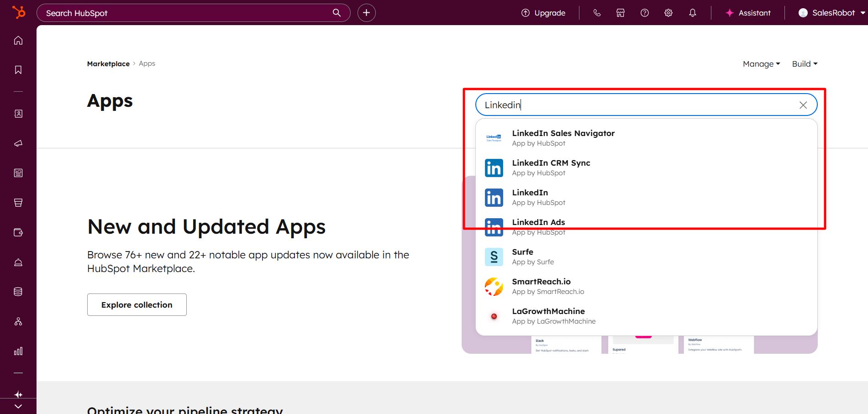Open the Data Management database icon
Viewport: 868px width, 414px height.
(18, 291)
